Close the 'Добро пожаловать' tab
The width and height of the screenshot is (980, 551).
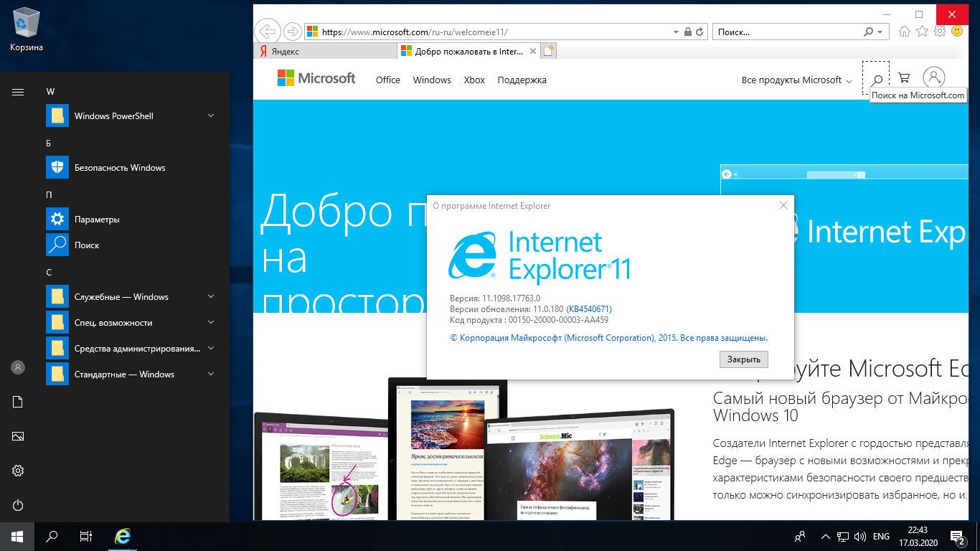pyautogui.click(x=532, y=51)
